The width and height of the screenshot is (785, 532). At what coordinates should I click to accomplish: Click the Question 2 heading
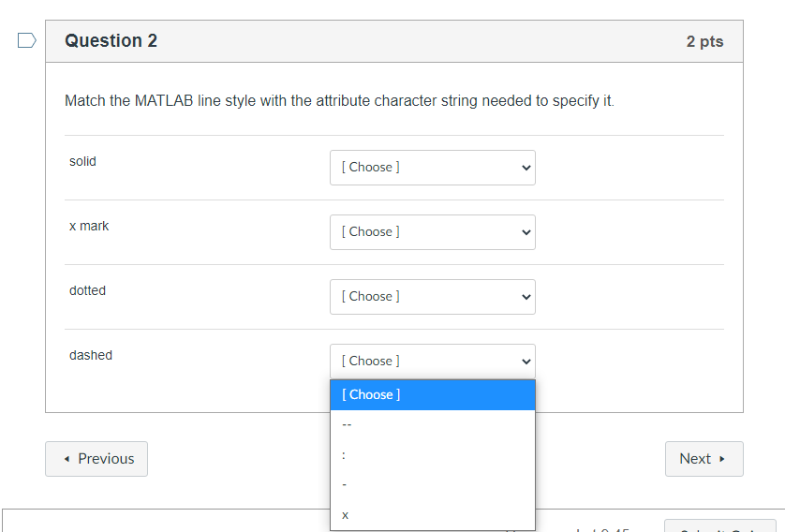coord(111,41)
